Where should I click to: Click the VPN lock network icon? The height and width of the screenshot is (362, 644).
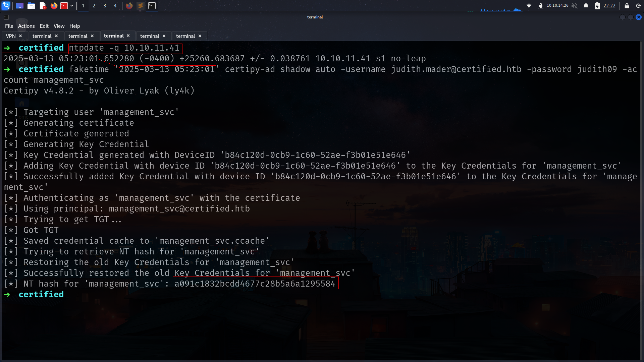541,6
